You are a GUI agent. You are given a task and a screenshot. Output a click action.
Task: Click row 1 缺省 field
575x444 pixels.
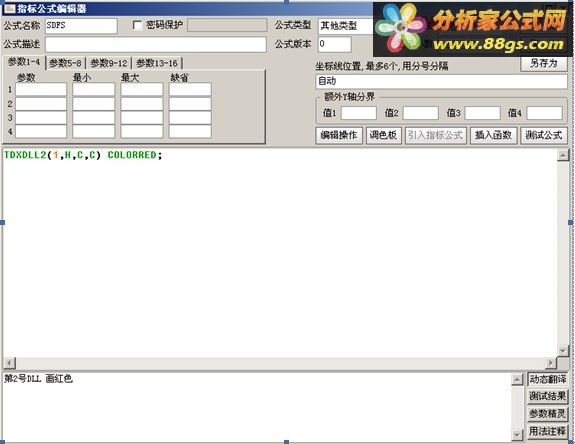coord(190,89)
